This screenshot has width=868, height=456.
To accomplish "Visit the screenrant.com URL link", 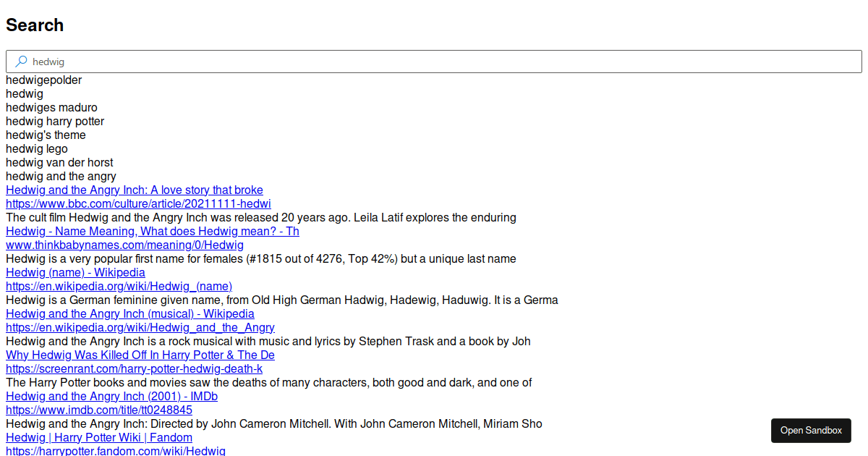I will pos(134,369).
